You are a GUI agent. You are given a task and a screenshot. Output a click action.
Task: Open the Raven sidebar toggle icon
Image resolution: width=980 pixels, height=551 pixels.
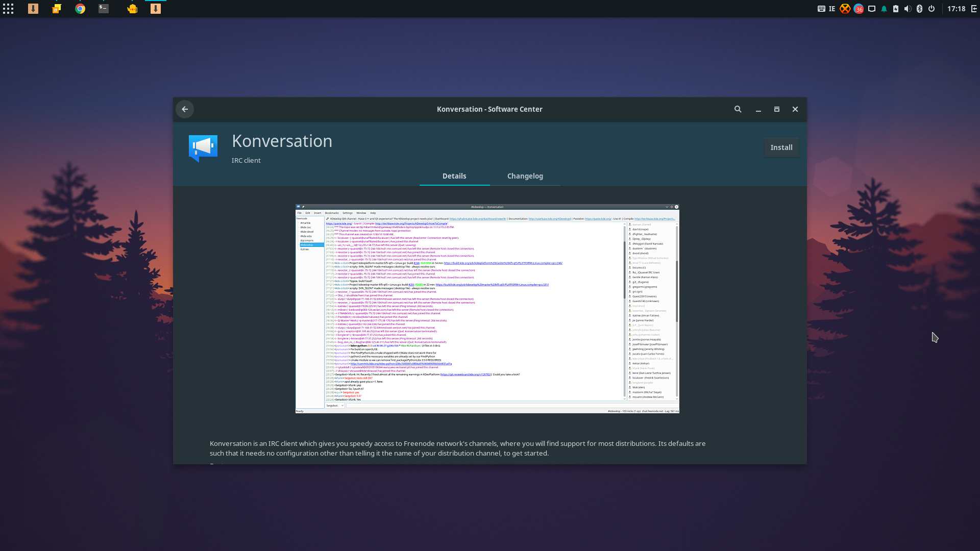click(x=974, y=9)
